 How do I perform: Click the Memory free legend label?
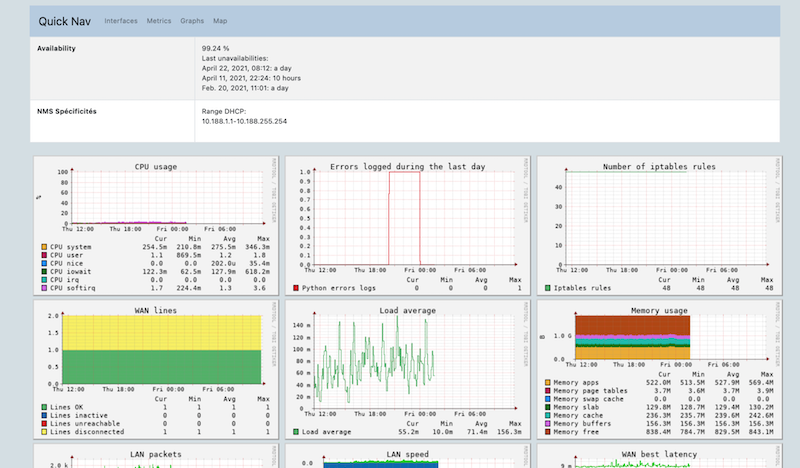[576, 432]
